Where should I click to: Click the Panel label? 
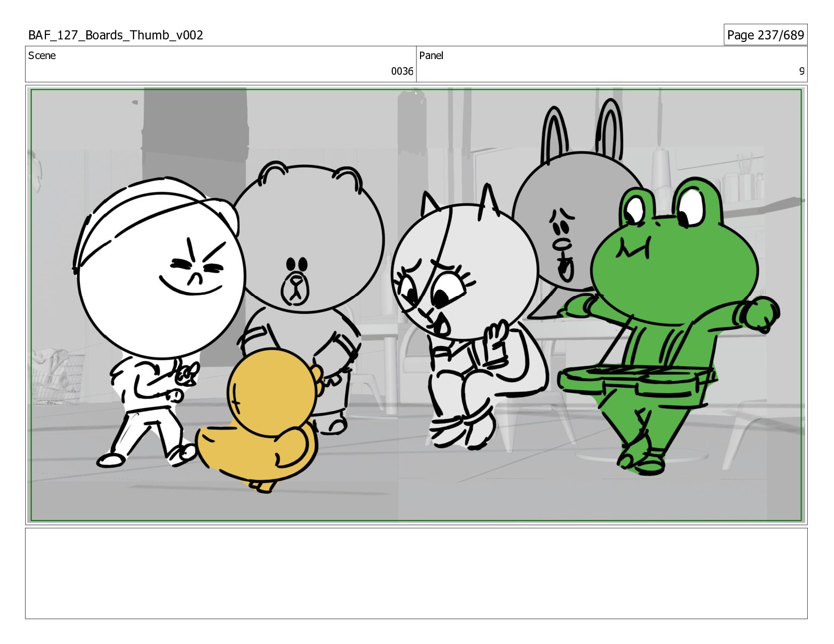click(x=431, y=56)
